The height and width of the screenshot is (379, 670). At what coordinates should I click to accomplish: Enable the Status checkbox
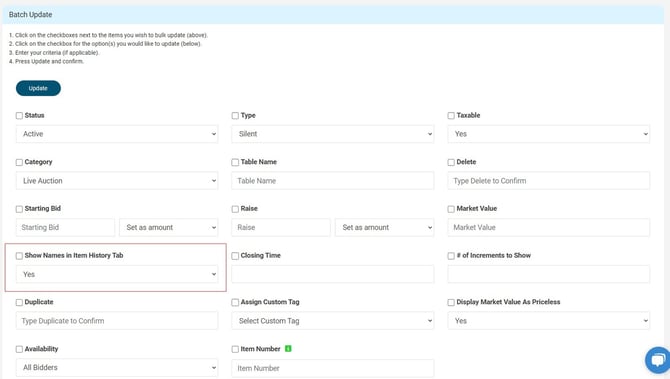tap(19, 115)
